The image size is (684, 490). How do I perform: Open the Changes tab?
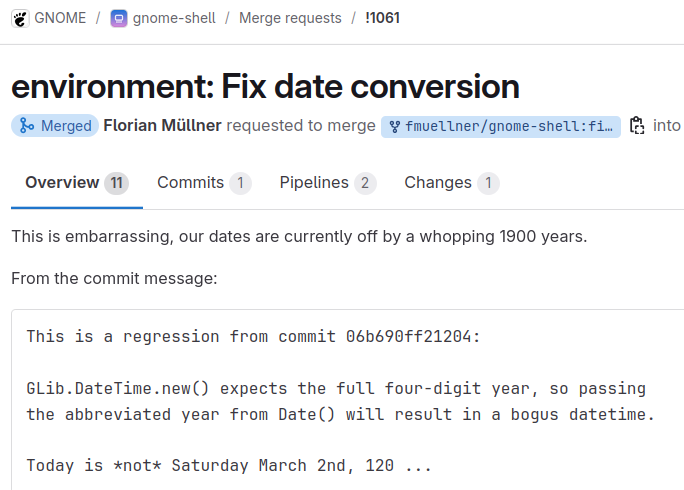pyautogui.click(x=452, y=183)
